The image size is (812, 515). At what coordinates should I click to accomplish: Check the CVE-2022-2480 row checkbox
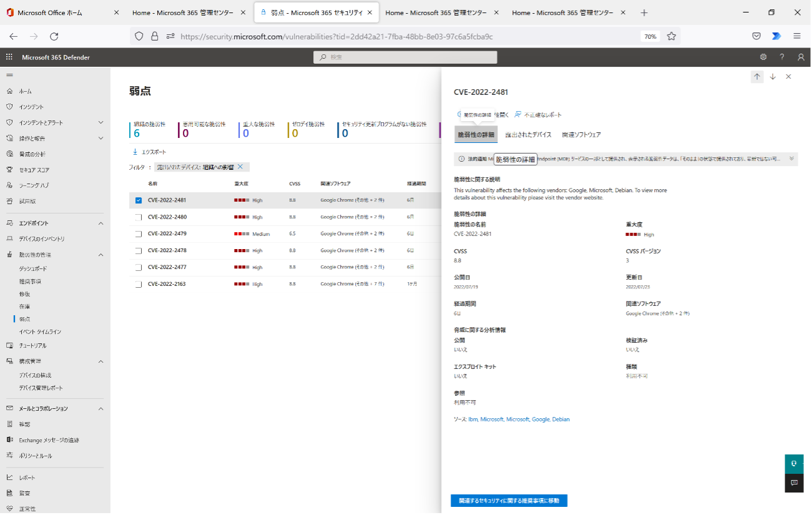click(x=139, y=217)
